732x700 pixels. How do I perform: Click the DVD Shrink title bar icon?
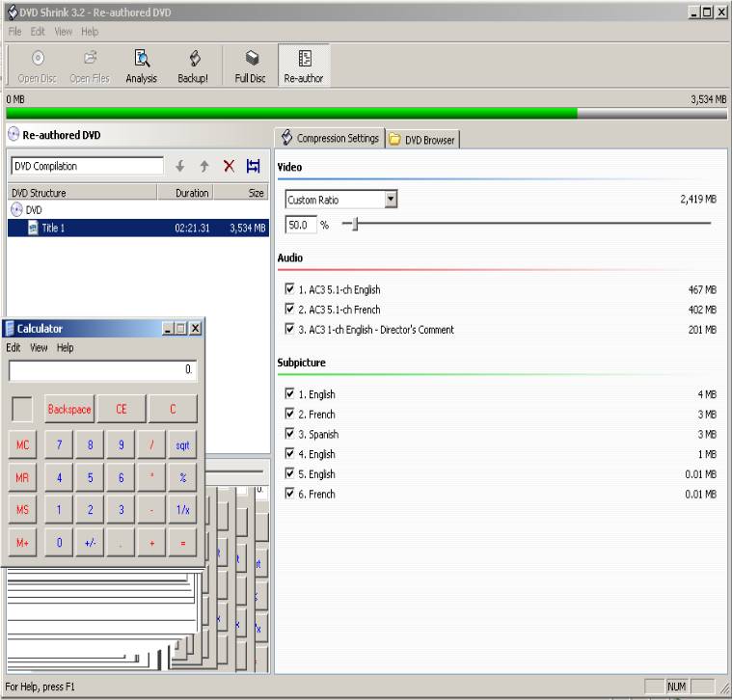[x=13, y=13]
